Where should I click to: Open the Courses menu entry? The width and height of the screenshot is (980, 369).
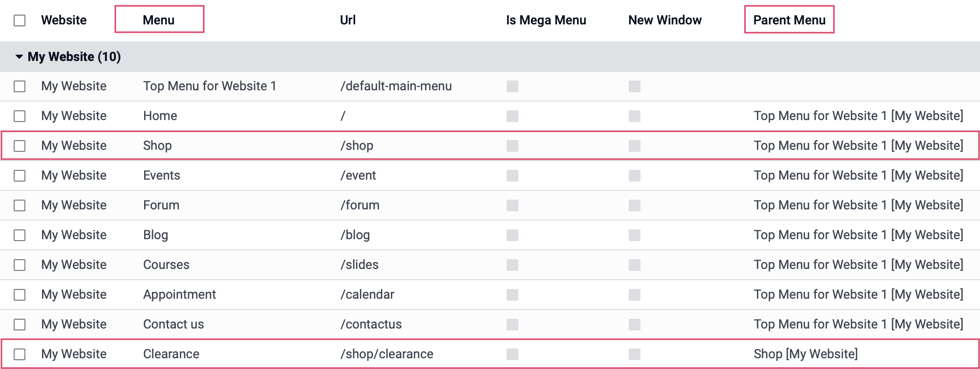(x=166, y=265)
